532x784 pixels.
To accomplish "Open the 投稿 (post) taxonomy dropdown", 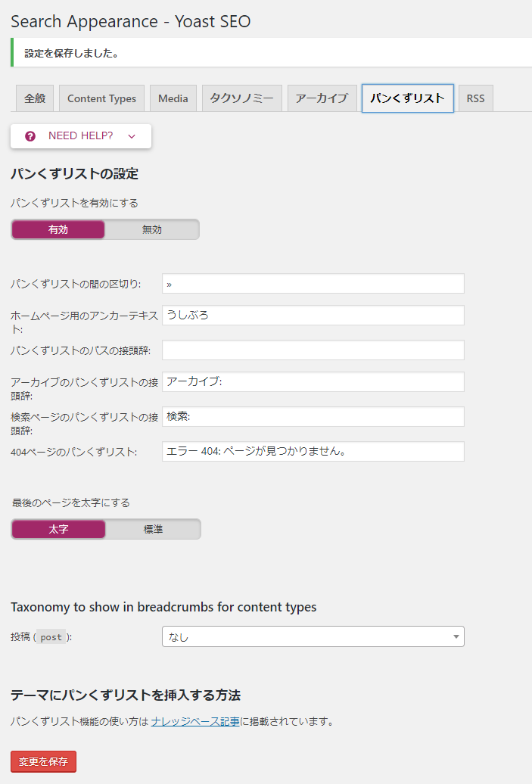I will pyautogui.click(x=313, y=636).
